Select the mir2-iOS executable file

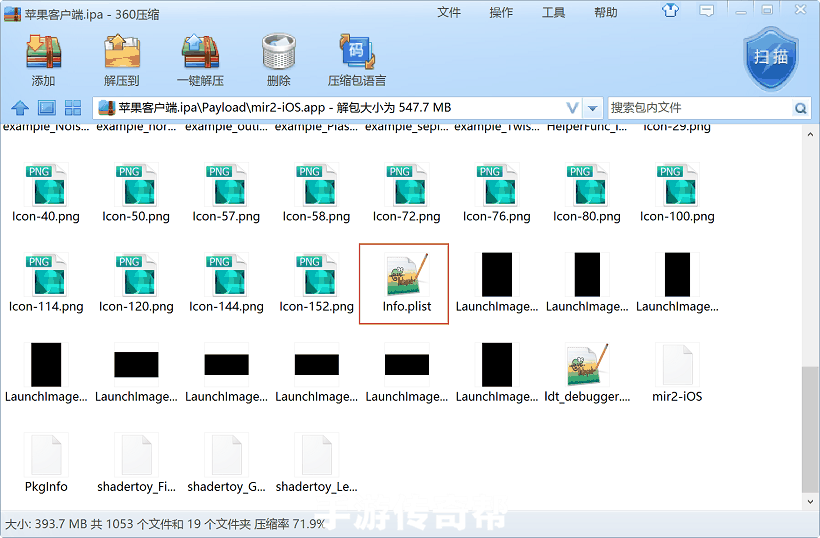pos(677,373)
